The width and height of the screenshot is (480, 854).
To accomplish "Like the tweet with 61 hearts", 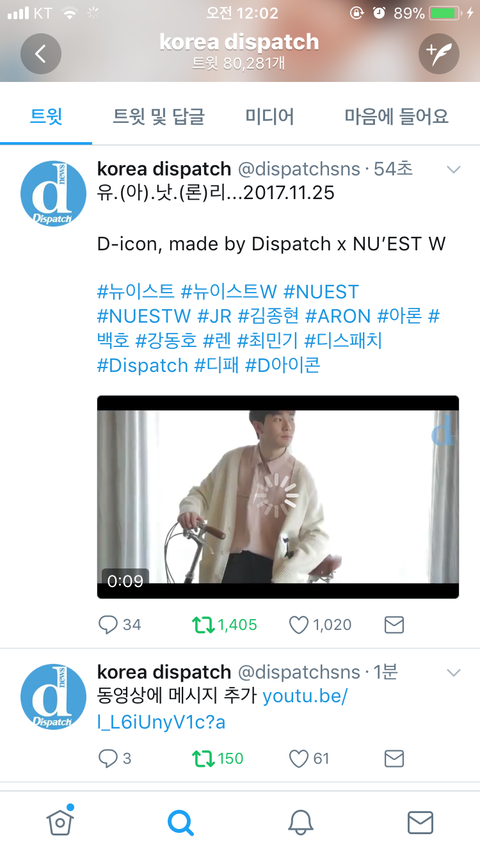I will 299,759.
